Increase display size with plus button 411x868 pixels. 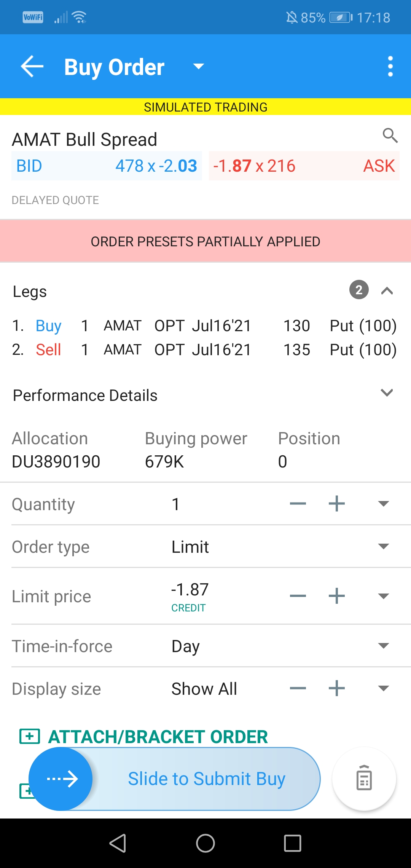click(337, 688)
